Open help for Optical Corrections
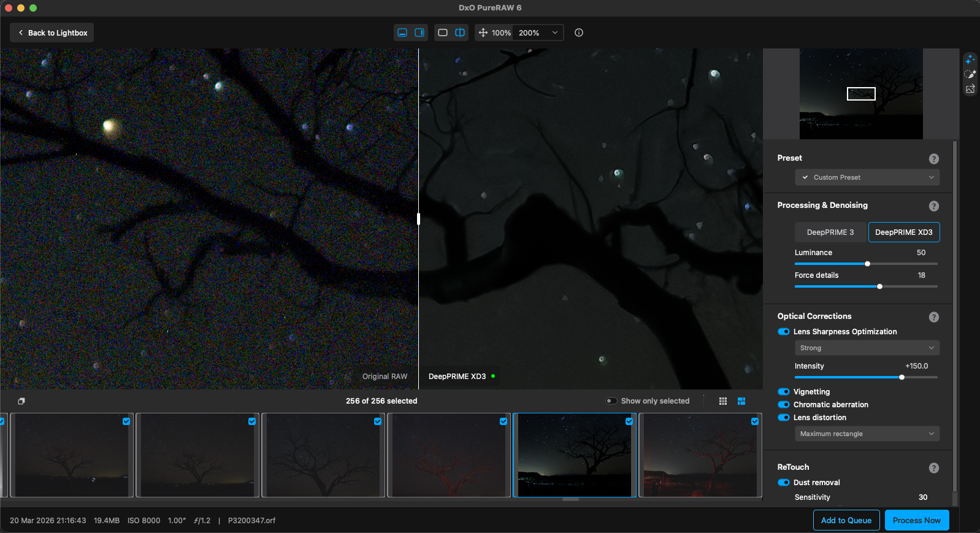Viewport: 980px width, 533px height. pyautogui.click(x=934, y=317)
